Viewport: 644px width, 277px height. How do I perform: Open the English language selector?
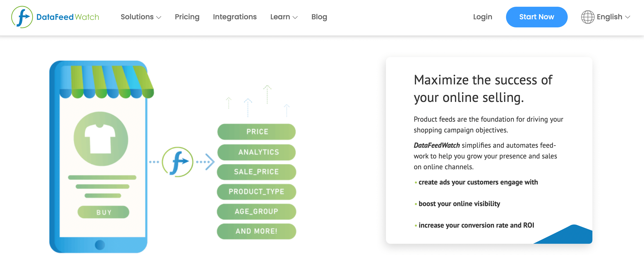[605, 17]
